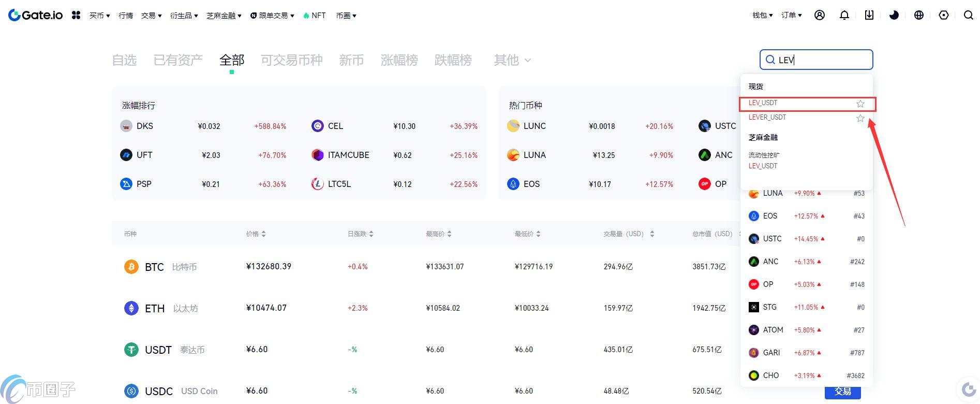Viewport: 980px width, 404px height.
Task: Click DKS gain +588.84%
Action: (x=270, y=126)
